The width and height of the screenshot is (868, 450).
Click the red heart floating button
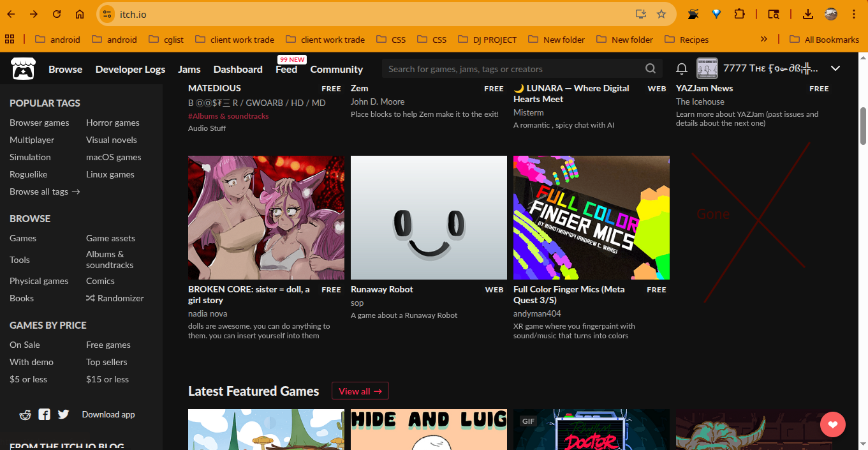click(833, 424)
